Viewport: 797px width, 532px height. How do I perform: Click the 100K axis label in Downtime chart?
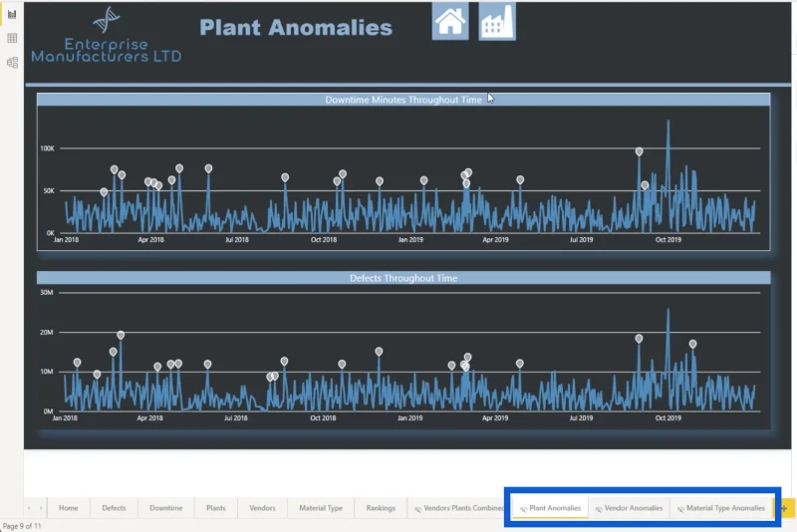(47, 148)
